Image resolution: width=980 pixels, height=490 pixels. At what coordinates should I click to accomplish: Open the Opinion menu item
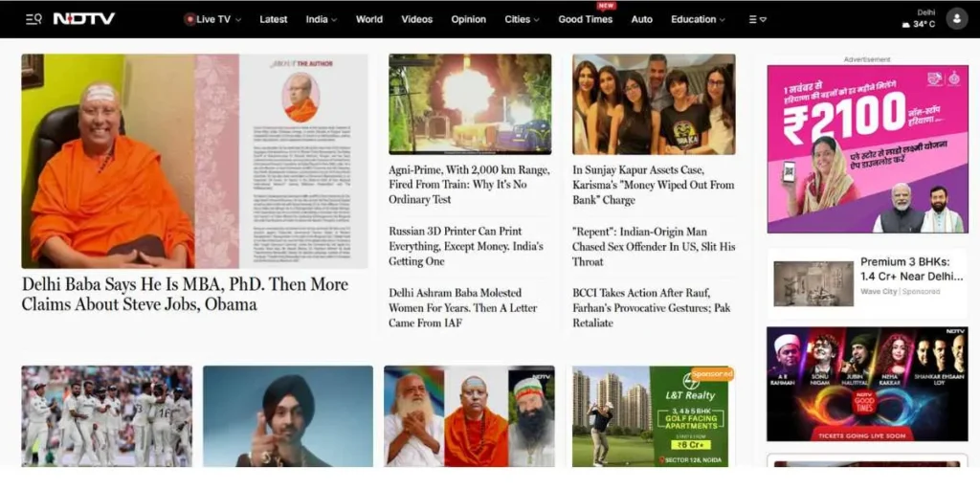tap(468, 19)
